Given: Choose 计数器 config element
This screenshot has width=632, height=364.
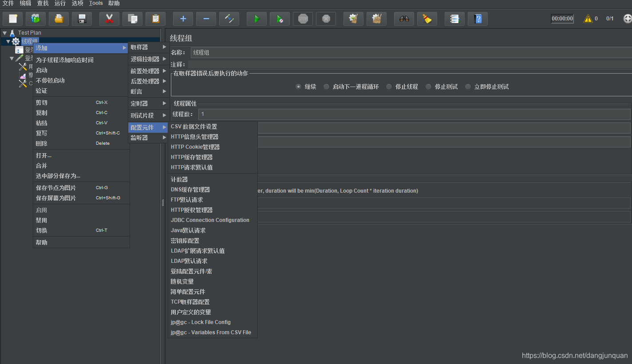Looking at the screenshot, I should pyautogui.click(x=213, y=179).
